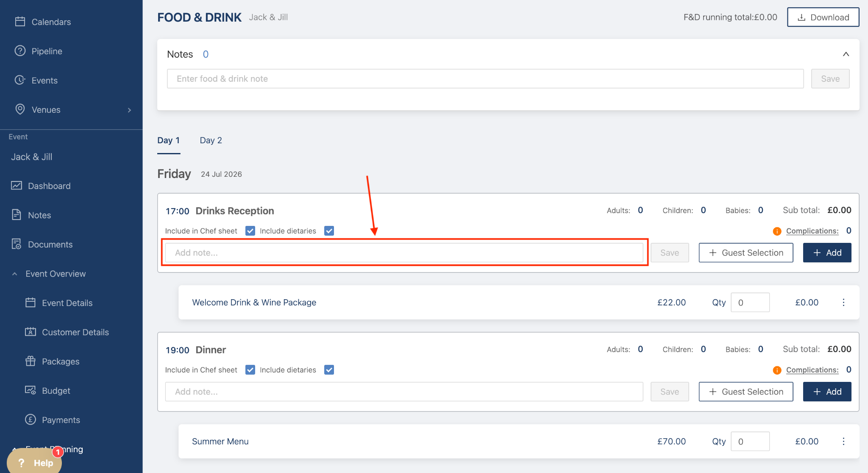
Task: Expand the Venues submenu arrow
Action: [129, 110]
